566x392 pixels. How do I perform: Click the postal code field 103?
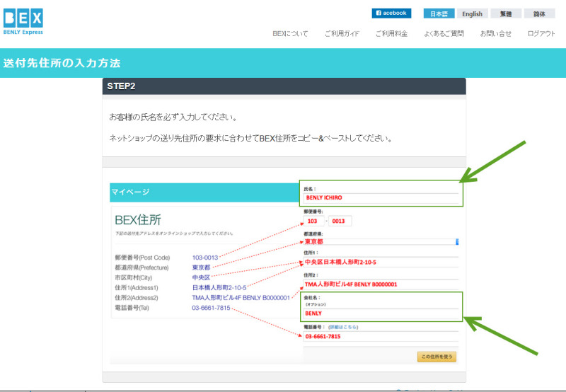point(313,221)
